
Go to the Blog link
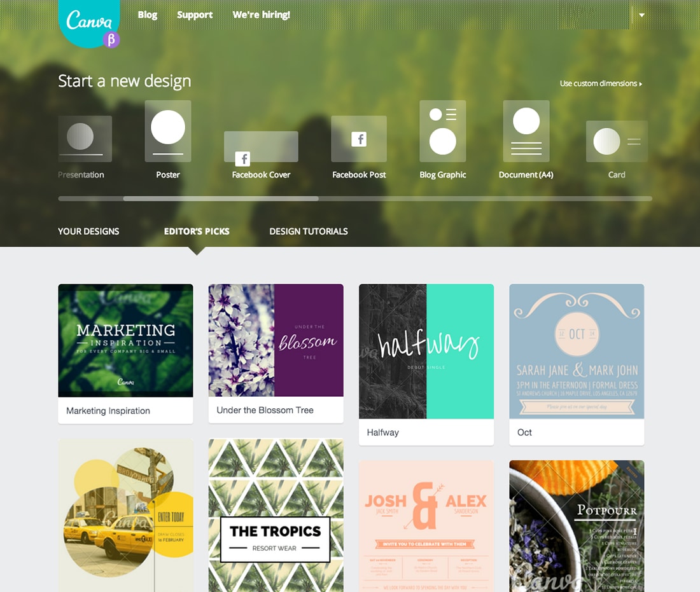tap(148, 15)
